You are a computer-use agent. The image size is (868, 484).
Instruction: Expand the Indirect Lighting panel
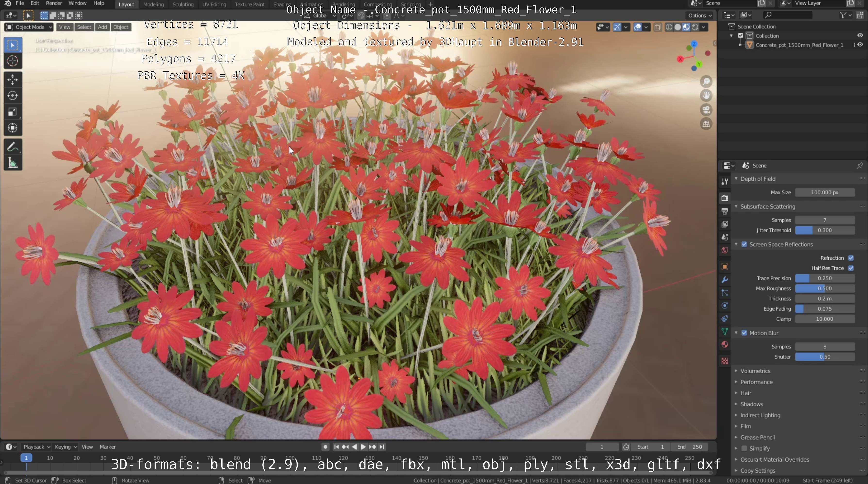tap(736, 416)
